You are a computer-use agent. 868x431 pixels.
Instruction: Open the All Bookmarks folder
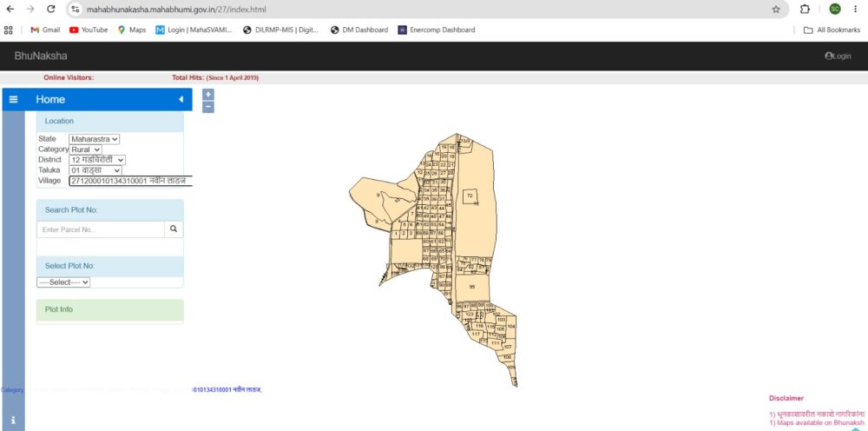tap(832, 30)
